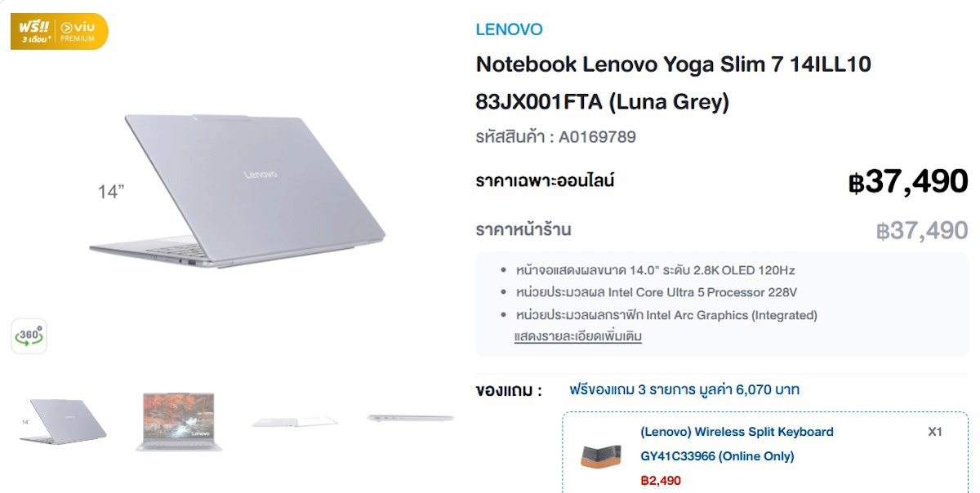
Task: Open the Wireless Split Keyboard gift link
Action: point(737,443)
